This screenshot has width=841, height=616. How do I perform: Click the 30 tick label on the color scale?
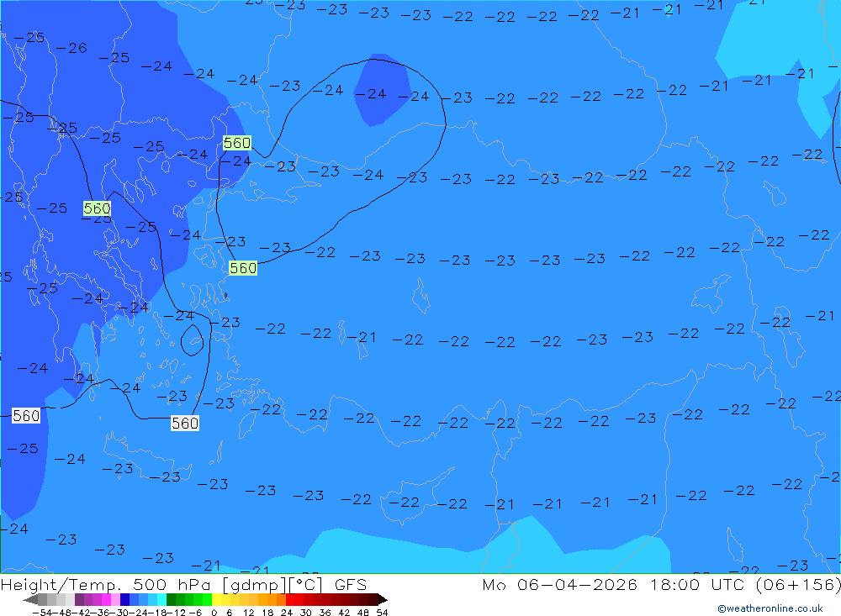click(x=306, y=613)
